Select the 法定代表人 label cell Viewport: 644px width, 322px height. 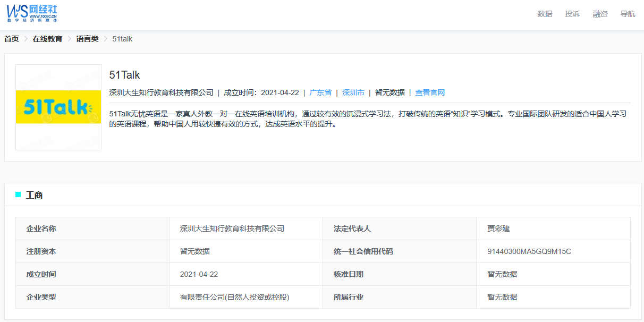[400, 228]
